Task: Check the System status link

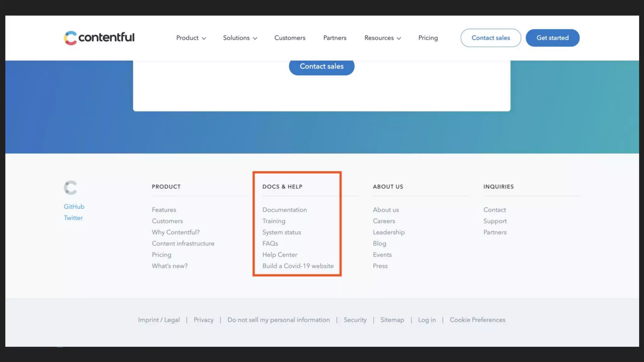Action: [281, 233]
